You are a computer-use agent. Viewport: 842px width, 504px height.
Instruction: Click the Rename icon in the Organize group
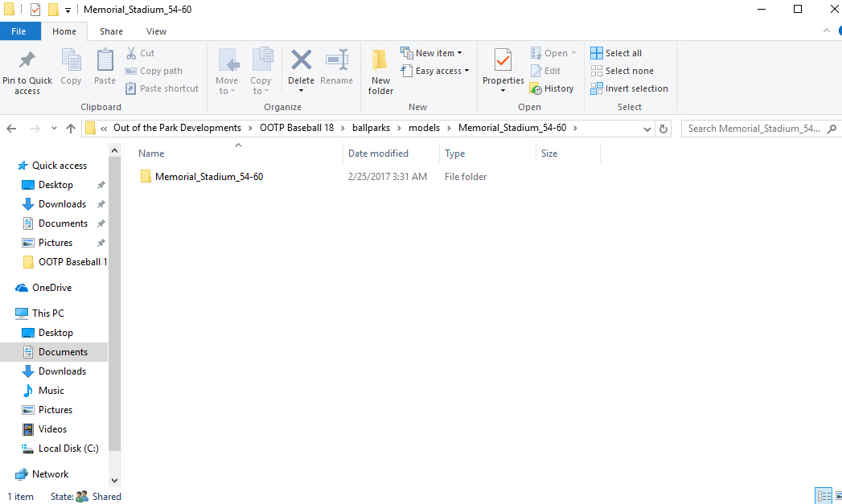tap(337, 70)
